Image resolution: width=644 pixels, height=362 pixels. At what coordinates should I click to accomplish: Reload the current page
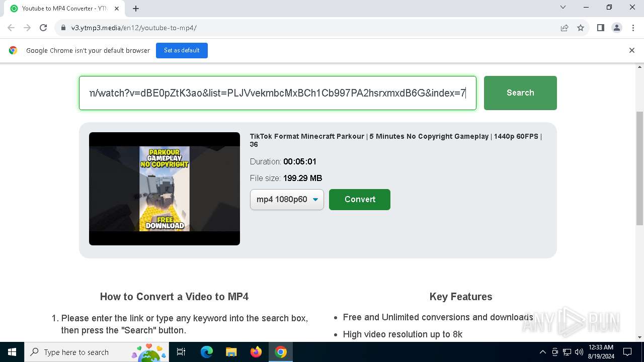point(43,28)
